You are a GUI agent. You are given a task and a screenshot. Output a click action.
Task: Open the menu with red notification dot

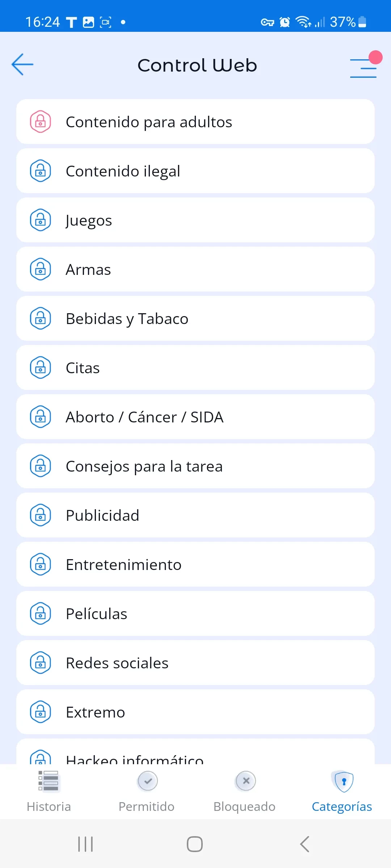(x=363, y=67)
